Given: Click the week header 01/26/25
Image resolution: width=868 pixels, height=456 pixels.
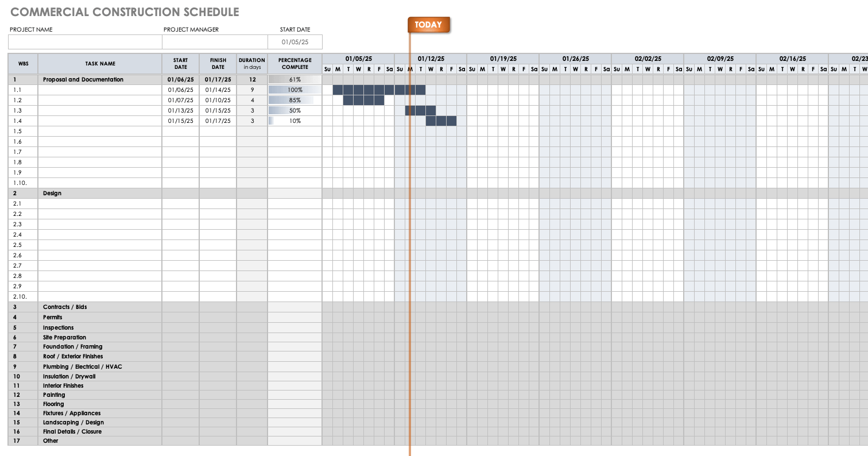Looking at the screenshot, I should [x=575, y=59].
